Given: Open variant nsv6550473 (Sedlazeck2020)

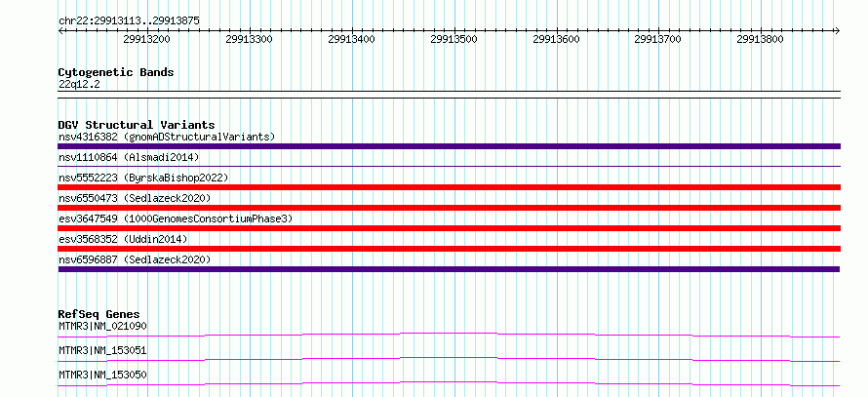Looking at the screenshot, I should click(x=135, y=198).
